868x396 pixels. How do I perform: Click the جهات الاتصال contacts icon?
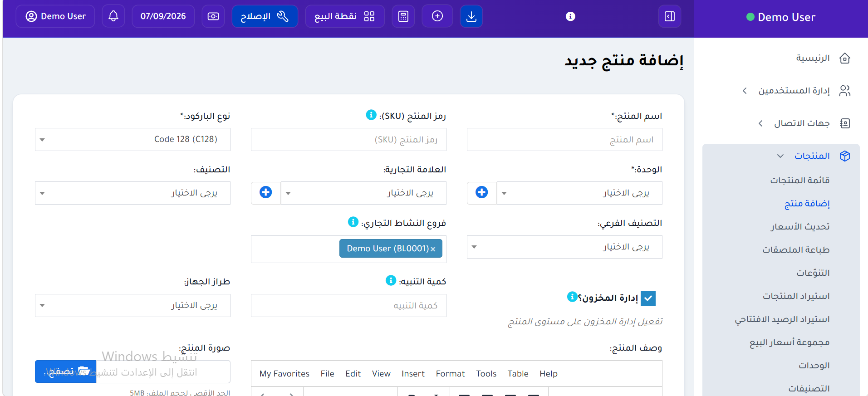(844, 123)
